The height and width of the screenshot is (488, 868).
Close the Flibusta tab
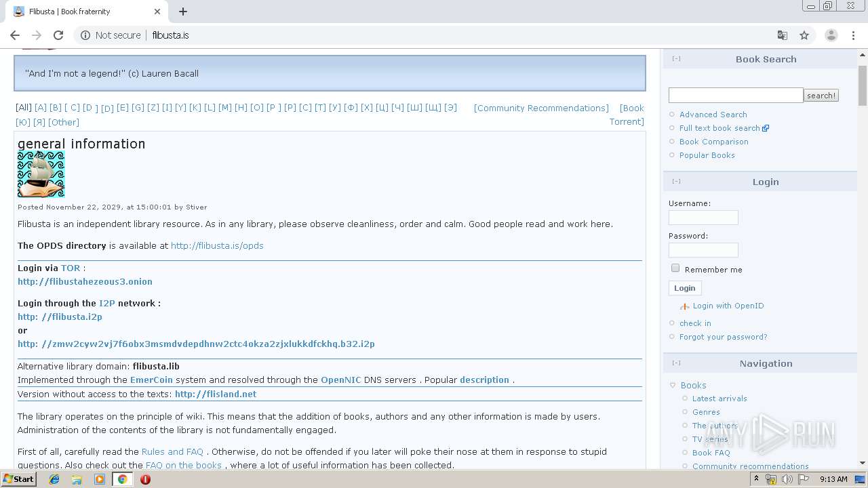(157, 12)
